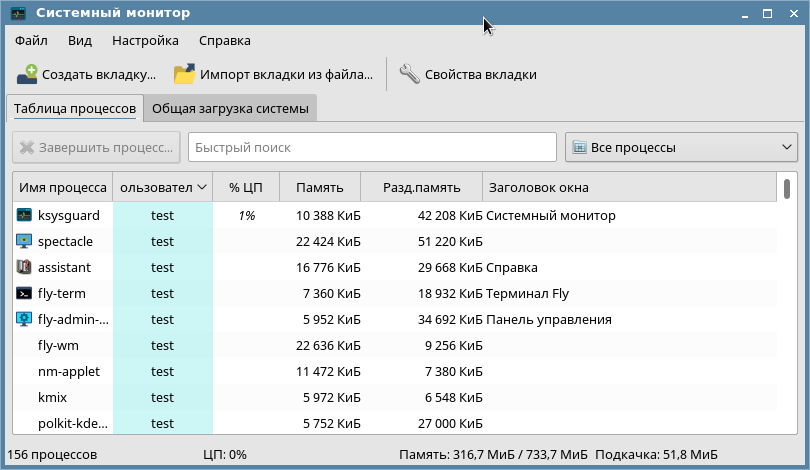Sort by '% ЦП' column header

tap(245, 187)
